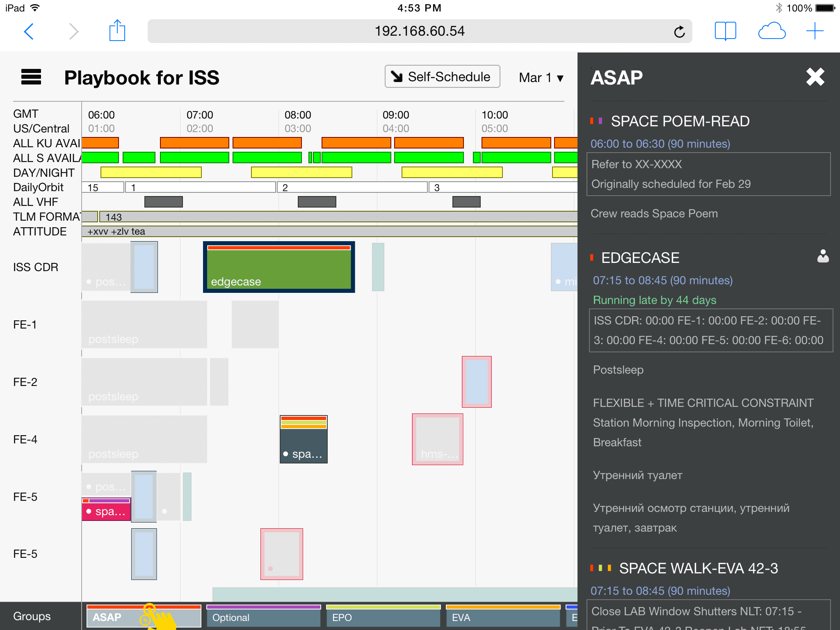Add a new Safari tab
The width and height of the screenshot is (840, 630).
tap(815, 31)
